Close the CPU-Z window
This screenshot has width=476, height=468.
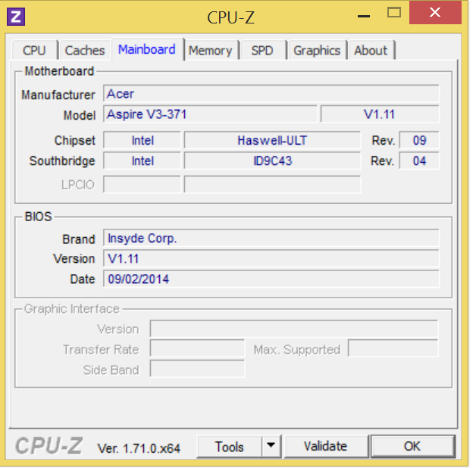click(x=435, y=13)
